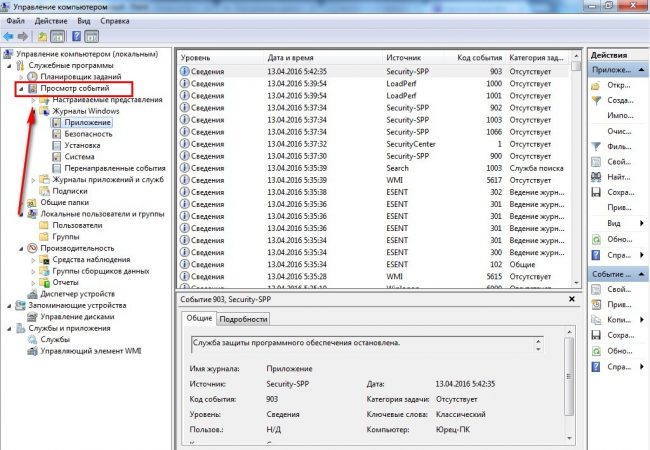Collapse the Служебные программы node

coord(9,65)
